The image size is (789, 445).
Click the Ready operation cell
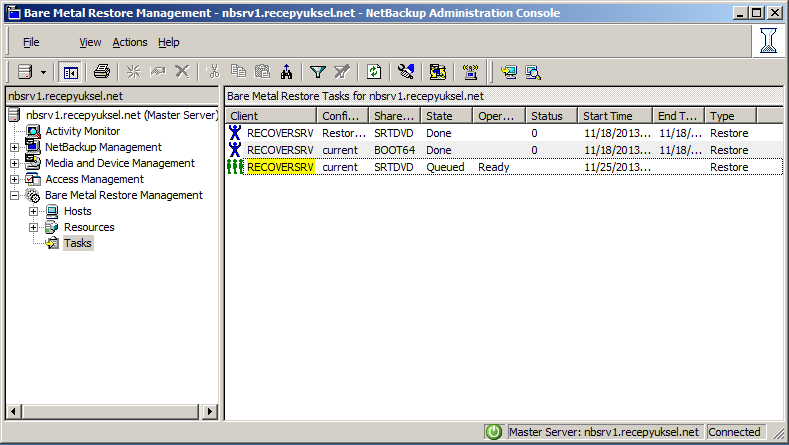[494, 167]
